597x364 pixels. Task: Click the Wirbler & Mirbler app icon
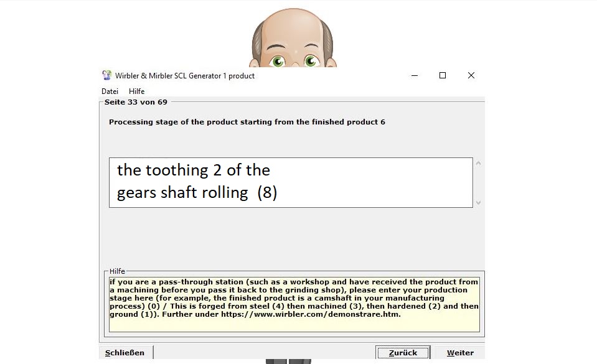tap(107, 76)
